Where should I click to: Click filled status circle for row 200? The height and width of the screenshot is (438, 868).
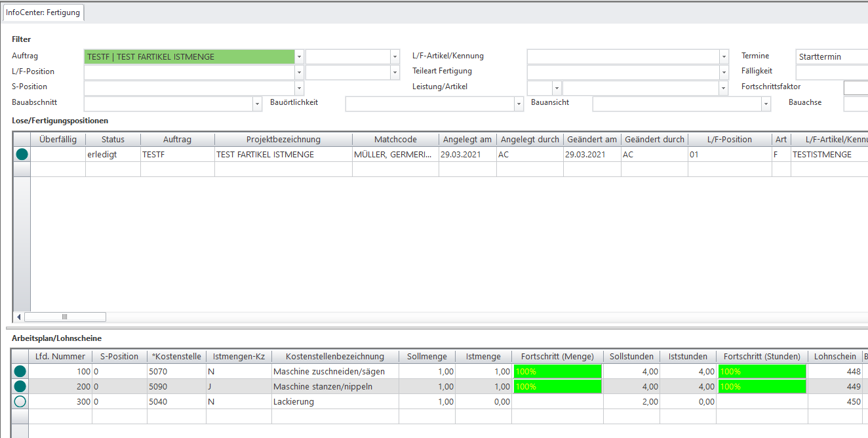click(x=20, y=387)
